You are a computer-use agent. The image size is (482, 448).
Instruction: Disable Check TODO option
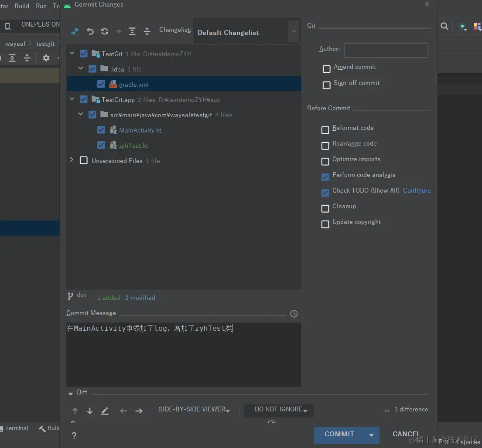[325, 193]
